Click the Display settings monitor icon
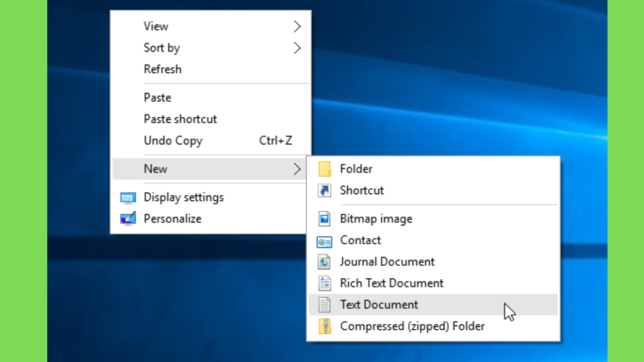The image size is (644, 362). tap(128, 198)
